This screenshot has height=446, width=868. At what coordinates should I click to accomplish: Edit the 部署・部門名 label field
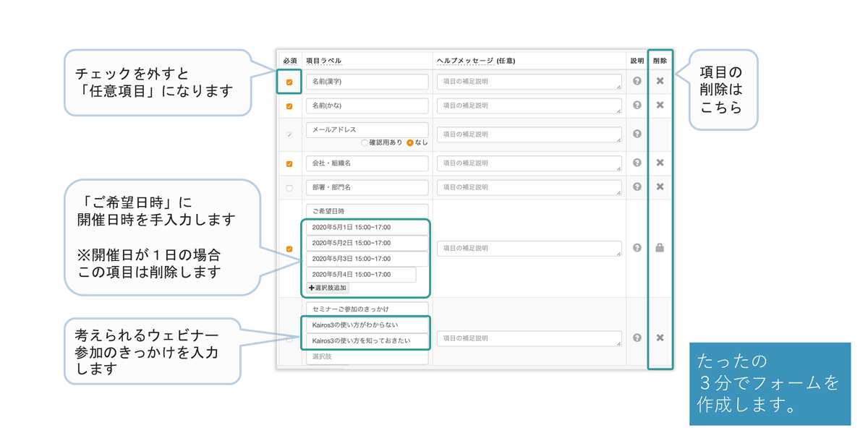367,187
